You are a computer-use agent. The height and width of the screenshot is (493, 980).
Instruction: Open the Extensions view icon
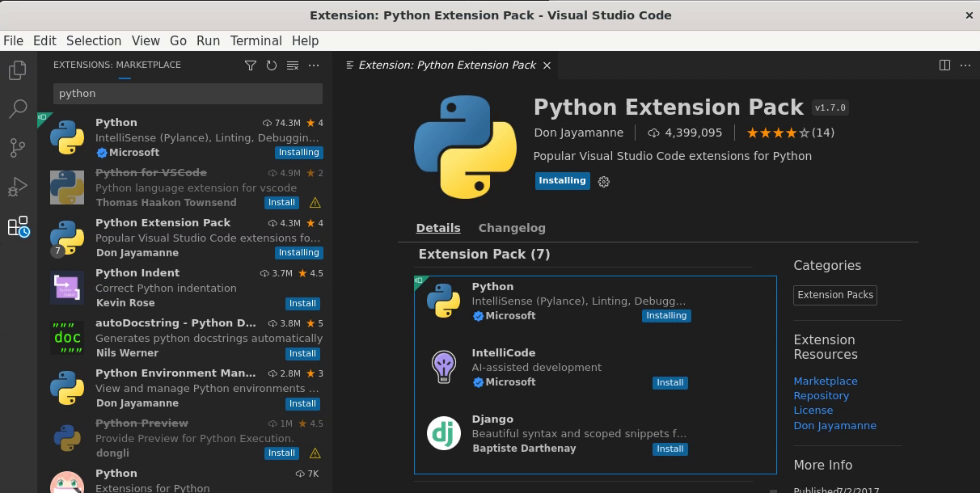[18, 226]
